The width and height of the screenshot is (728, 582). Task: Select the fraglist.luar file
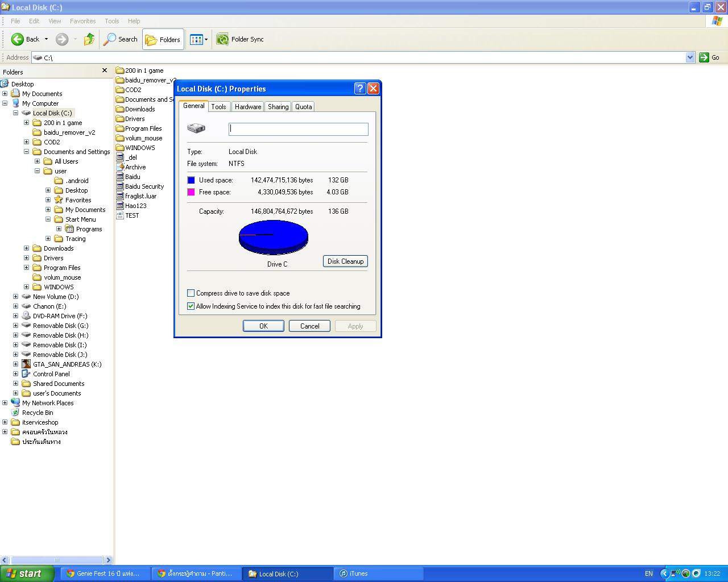click(x=136, y=196)
